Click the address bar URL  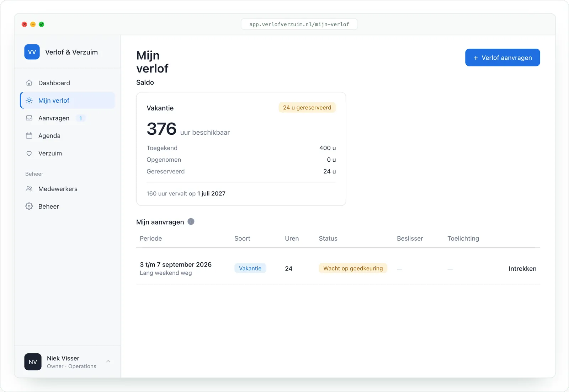299,24
